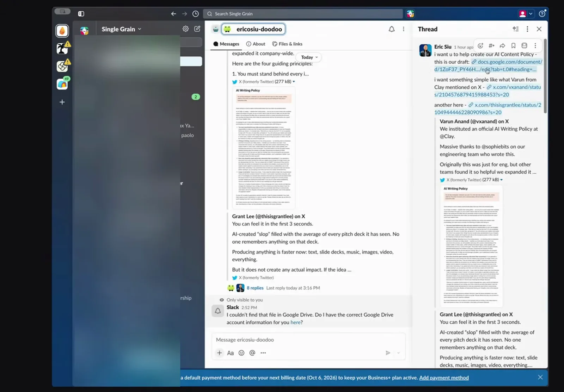Open the Today date jump dropdown
Screen dimensions: 564x392
click(309, 57)
